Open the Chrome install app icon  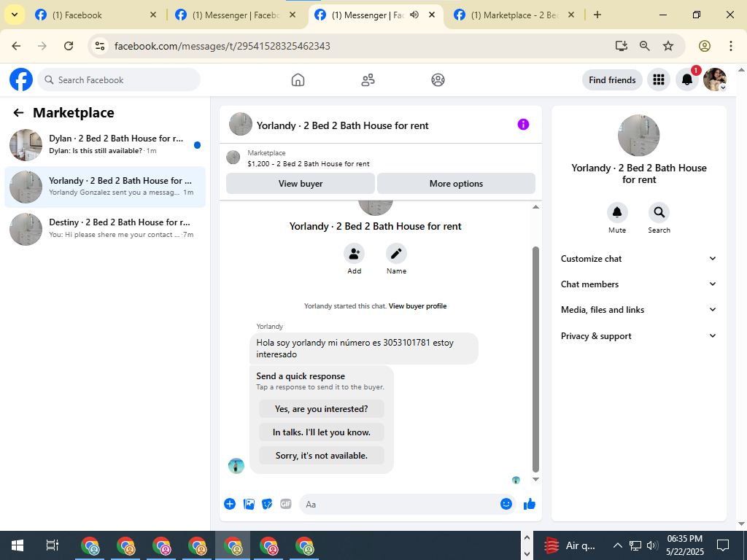621,46
